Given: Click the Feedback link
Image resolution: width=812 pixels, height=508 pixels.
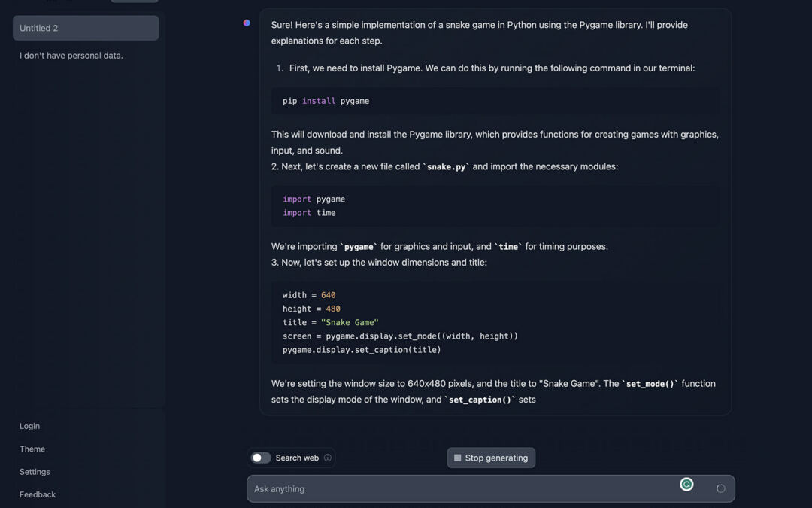Looking at the screenshot, I should pos(38,494).
